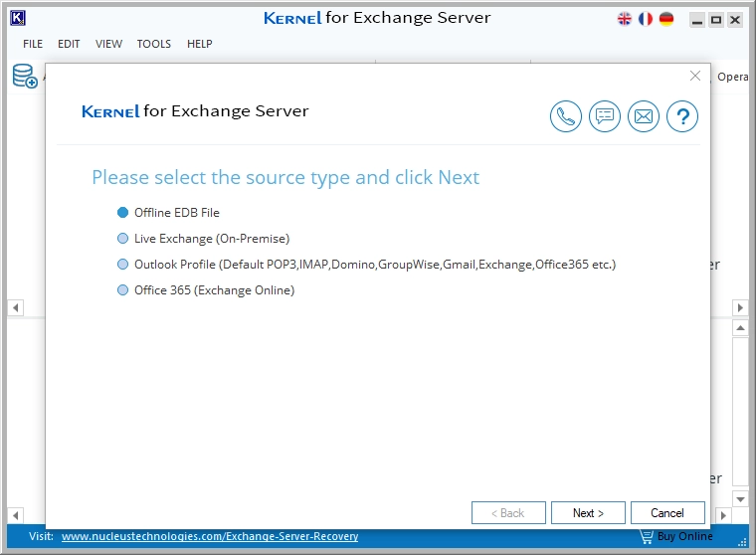Screen dimensions: 756x555
Task: Open the nucleustechnologies Exchange-Server-Recovery link
Action: tap(210, 536)
